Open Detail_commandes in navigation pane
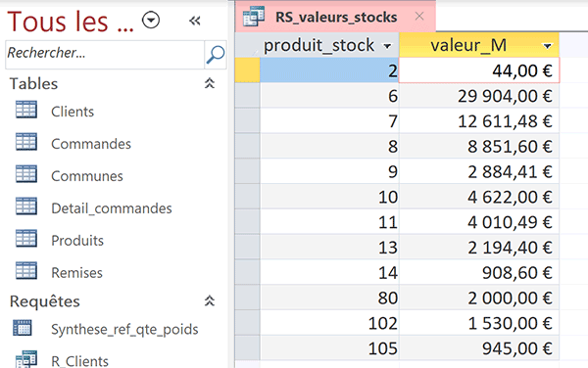 coord(112,208)
